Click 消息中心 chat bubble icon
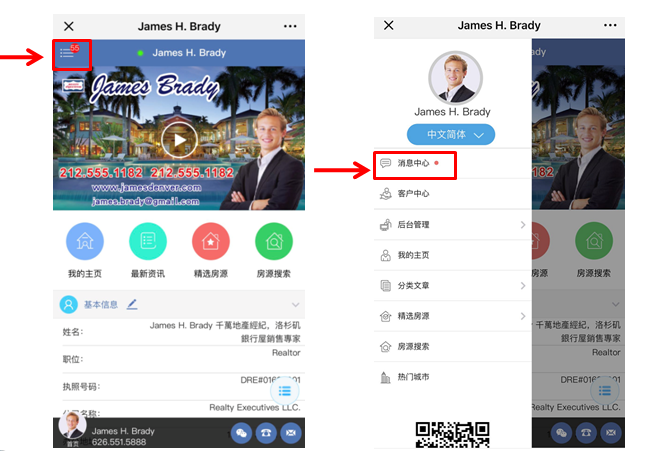The width and height of the screenshot is (645, 451). point(385,163)
